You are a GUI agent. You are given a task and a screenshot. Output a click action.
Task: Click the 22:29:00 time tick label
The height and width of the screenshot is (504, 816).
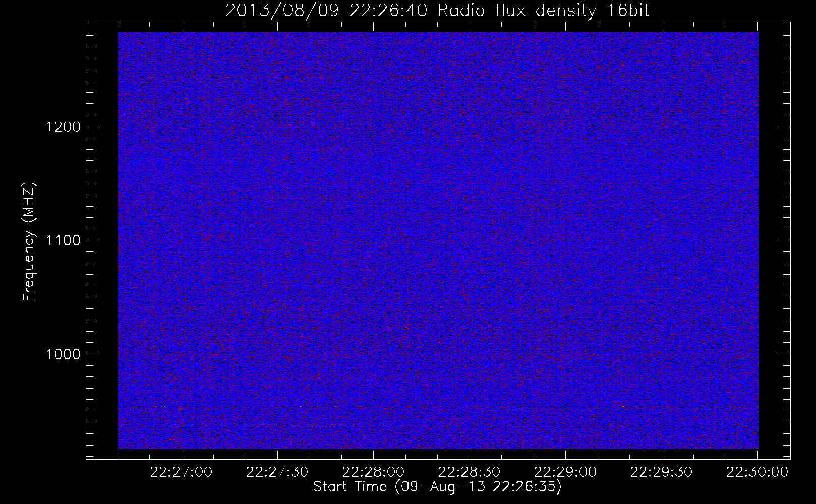tap(565, 472)
